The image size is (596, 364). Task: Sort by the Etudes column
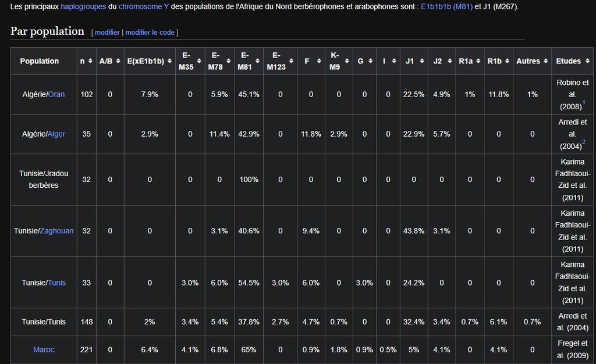[x=587, y=61]
